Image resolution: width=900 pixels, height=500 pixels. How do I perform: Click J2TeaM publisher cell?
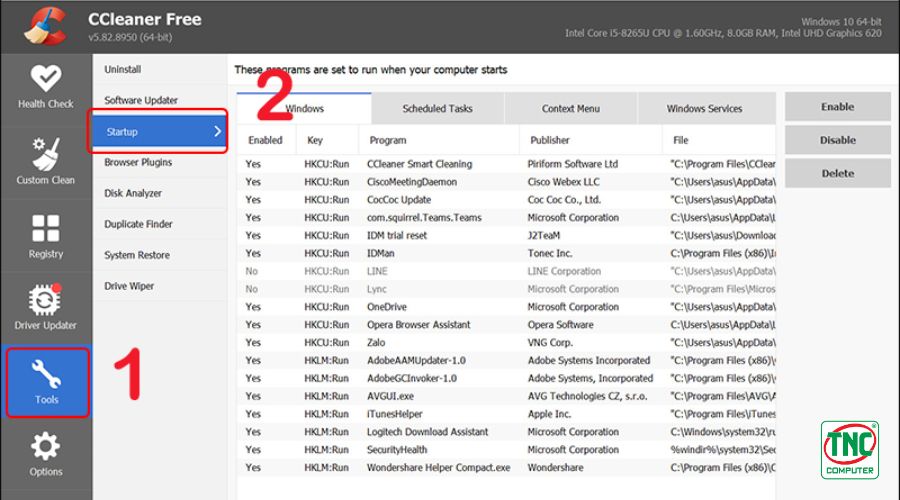click(x=544, y=235)
